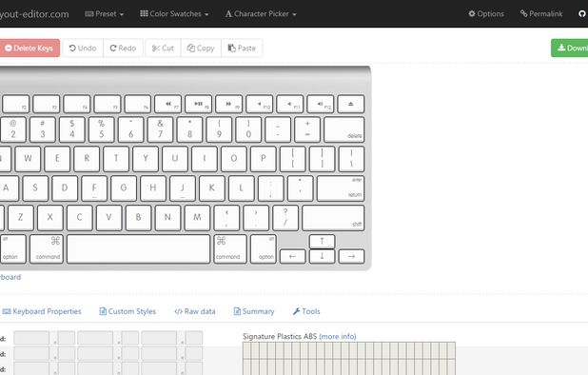Select the down arrow key

coord(323,256)
